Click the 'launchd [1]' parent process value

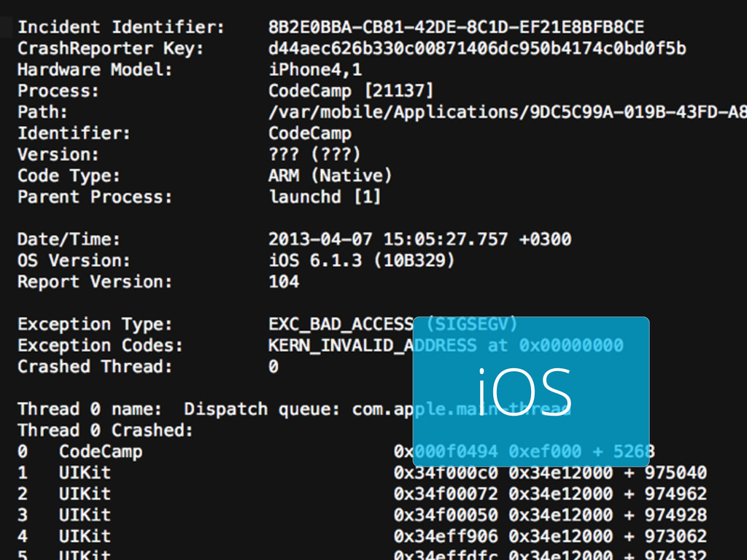pos(325,197)
